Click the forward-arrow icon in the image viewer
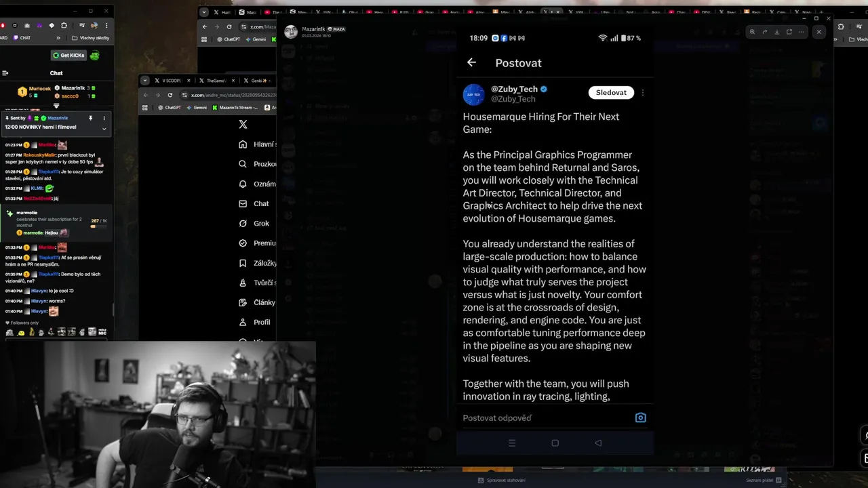This screenshot has width=868, height=488. [765, 32]
